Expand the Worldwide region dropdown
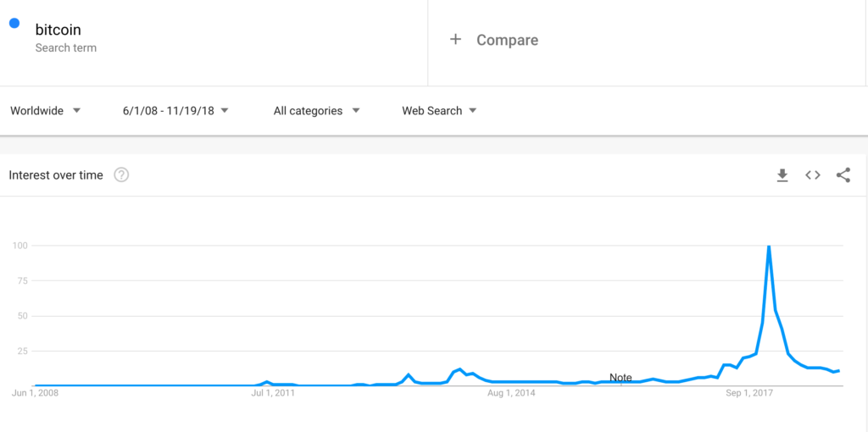 (46, 111)
